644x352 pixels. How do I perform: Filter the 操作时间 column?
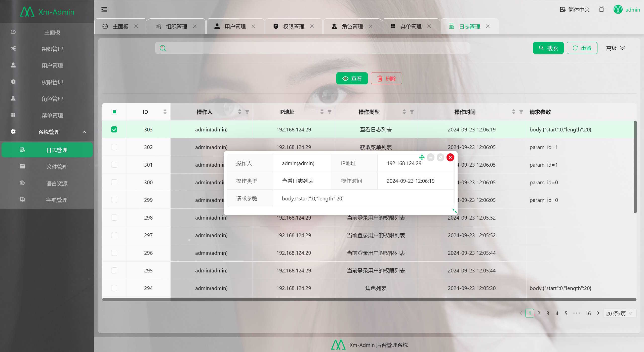pos(521,112)
